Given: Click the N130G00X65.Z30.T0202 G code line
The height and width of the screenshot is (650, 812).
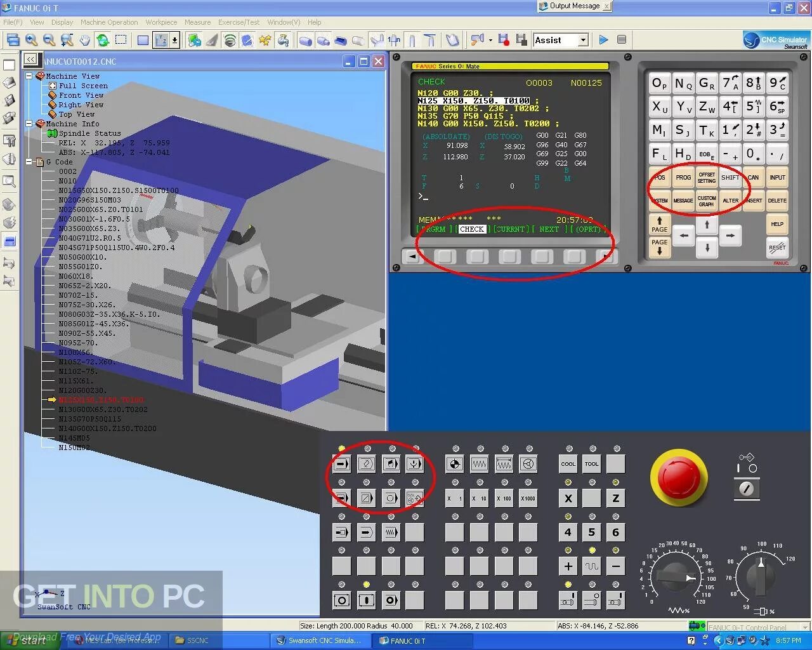Looking at the screenshot, I should (x=103, y=409).
